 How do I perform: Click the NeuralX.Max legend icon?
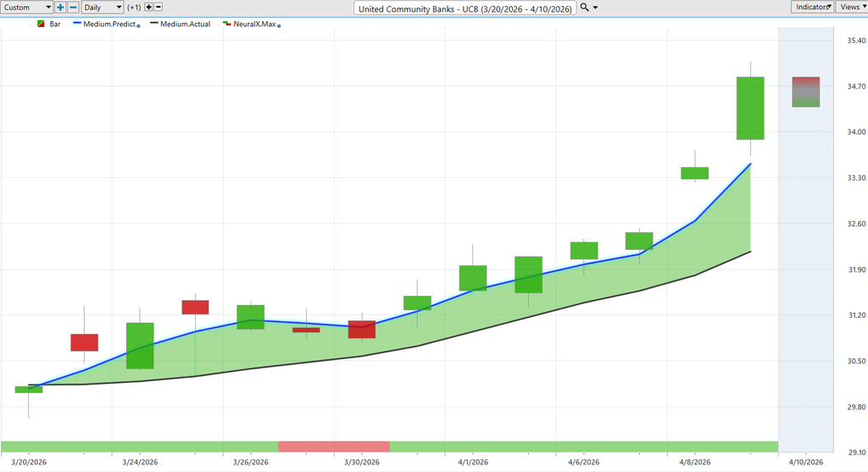pyautogui.click(x=225, y=25)
